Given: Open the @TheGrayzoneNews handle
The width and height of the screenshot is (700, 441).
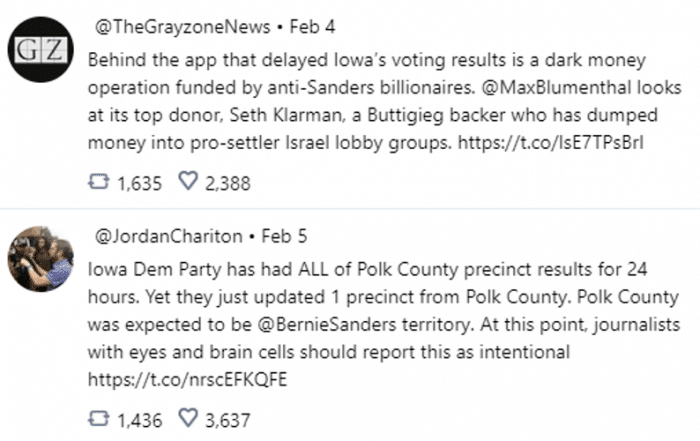Looking at the screenshot, I should (183, 27).
